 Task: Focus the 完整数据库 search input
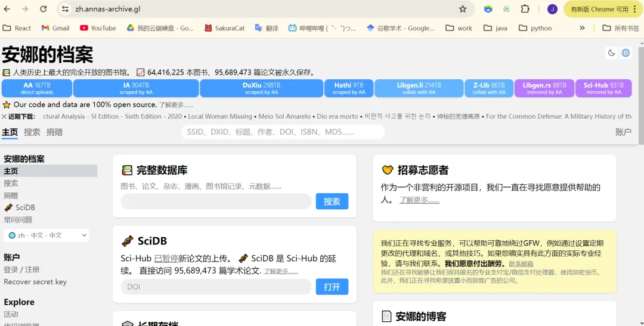point(216,201)
